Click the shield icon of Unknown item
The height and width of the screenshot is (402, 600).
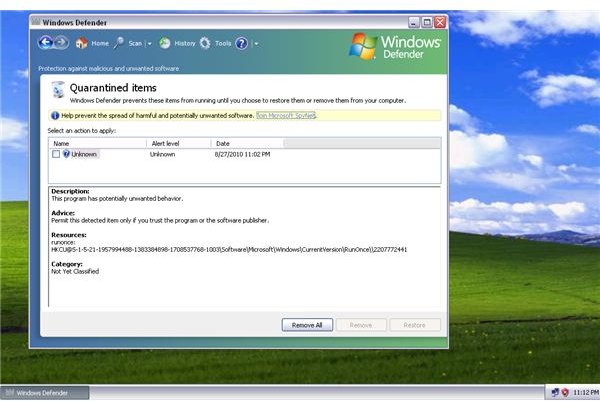click(66, 154)
